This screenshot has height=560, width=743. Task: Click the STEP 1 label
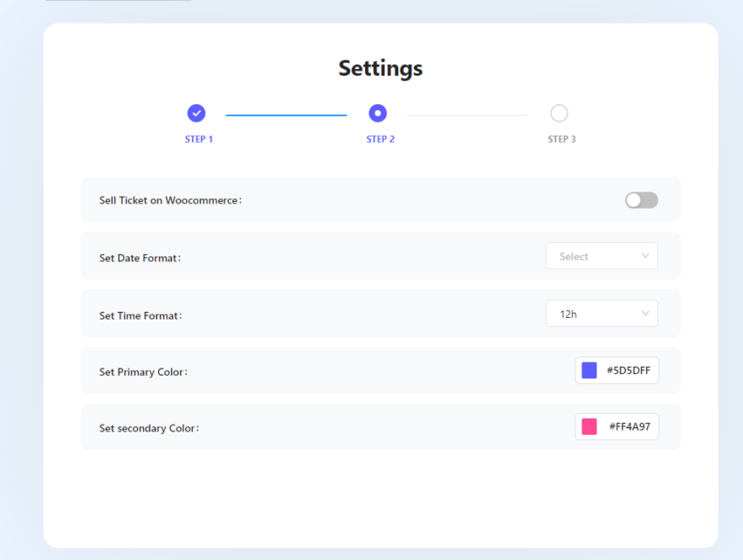tap(199, 139)
